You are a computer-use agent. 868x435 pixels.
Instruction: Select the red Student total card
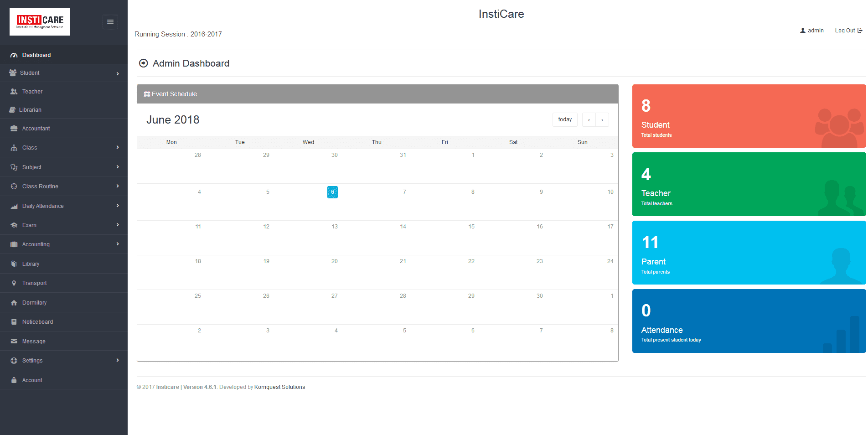point(749,116)
